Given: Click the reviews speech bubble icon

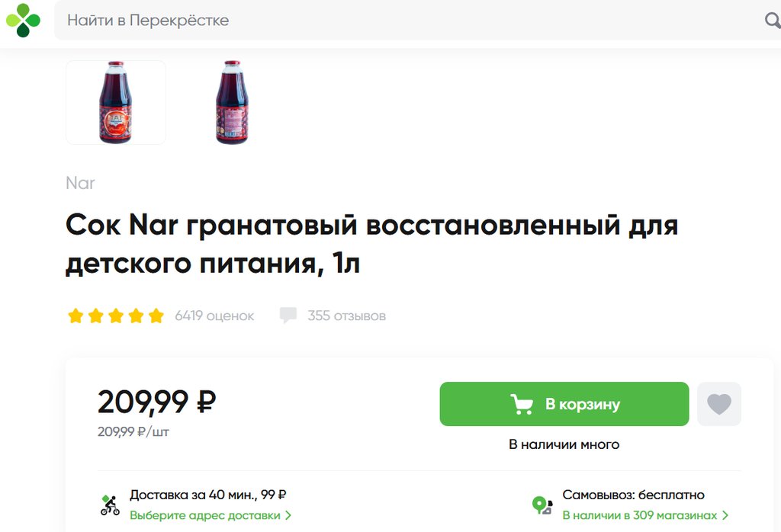Looking at the screenshot, I should (288, 316).
